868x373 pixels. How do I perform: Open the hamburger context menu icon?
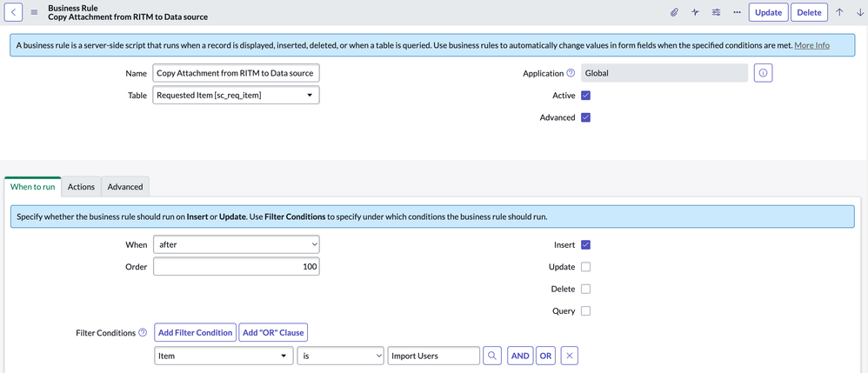[x=34, y=12]
